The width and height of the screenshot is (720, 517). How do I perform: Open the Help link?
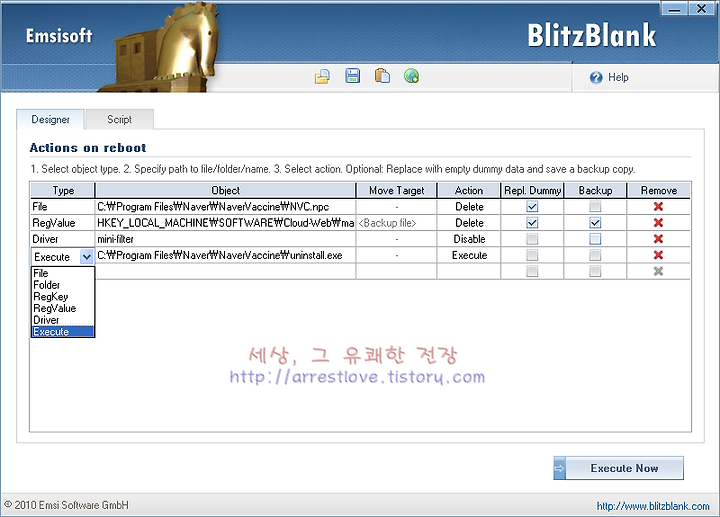(x=618, y=77)
